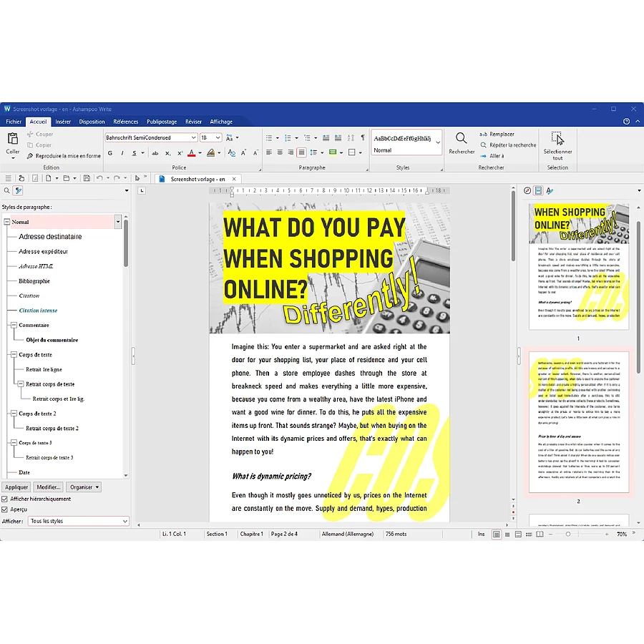The width and height of the screenshot is (644, 644).
Task: Click the Remplacer icon
Action: point(484,135)
